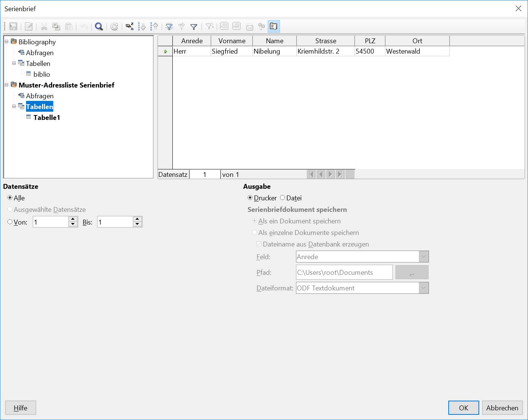The height and width of the screenshot is (420, 528).
Task: Collapse the Bibliography database node
Action: (x=6, y=42)
